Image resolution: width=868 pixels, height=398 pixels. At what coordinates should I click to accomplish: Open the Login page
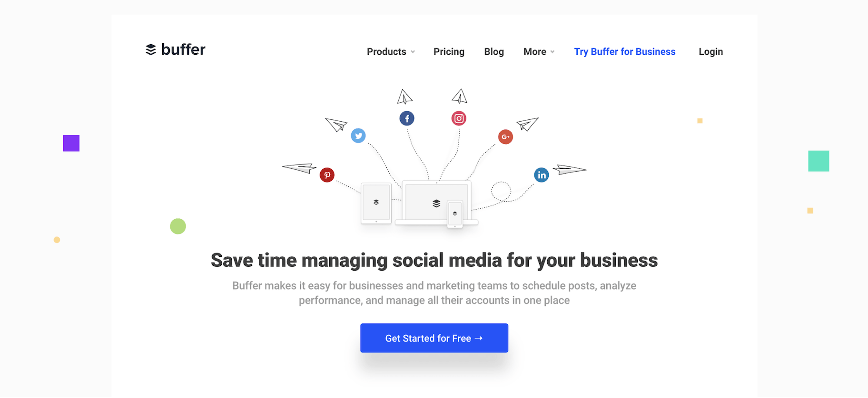coord(710,52)
